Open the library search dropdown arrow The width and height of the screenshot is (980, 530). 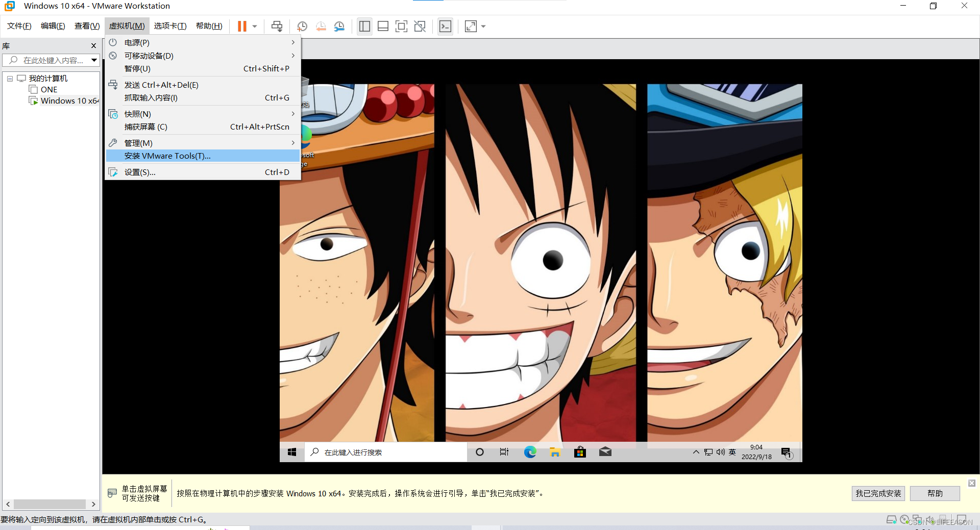click(94, 60)
